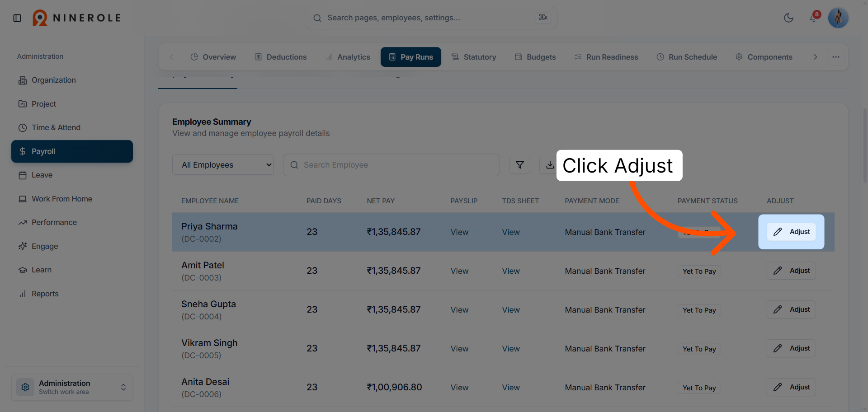Open Engage section
868x412 pixels.
click(72, 246)
